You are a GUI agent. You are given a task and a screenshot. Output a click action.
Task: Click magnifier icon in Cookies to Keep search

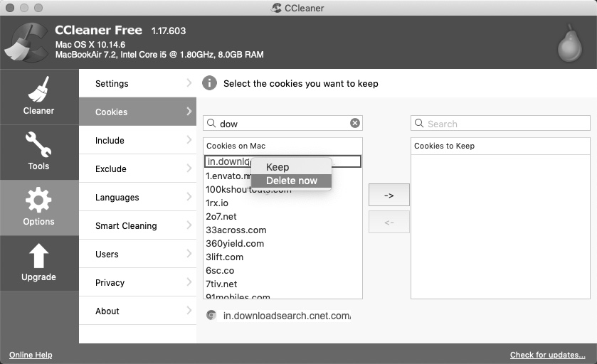[x=419, y=123]
